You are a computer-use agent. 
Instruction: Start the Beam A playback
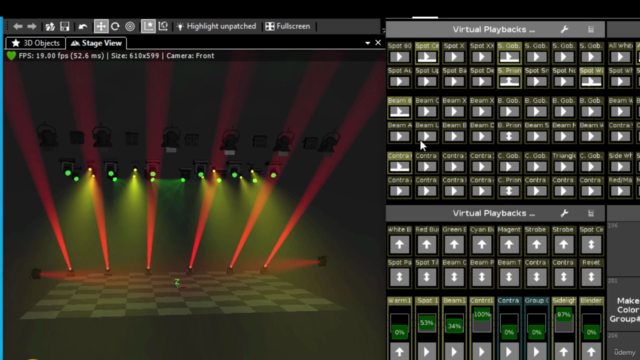(x=400, y=136)
